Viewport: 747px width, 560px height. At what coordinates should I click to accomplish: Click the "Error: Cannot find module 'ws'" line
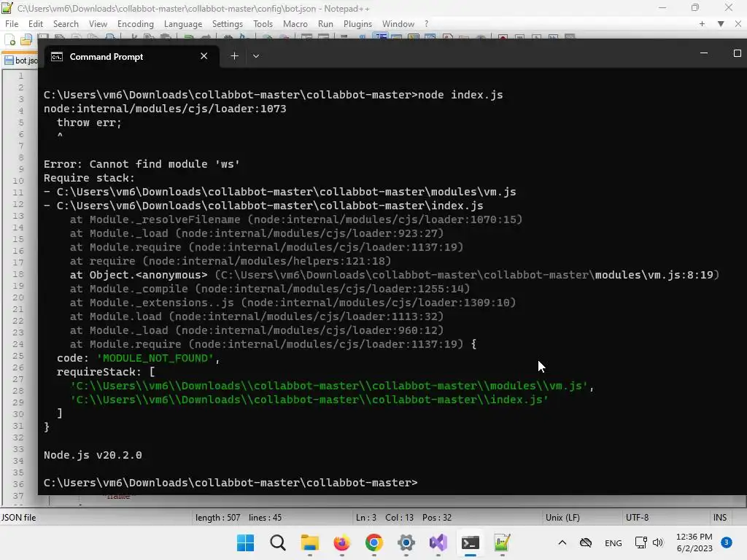[x=142, y=164]
